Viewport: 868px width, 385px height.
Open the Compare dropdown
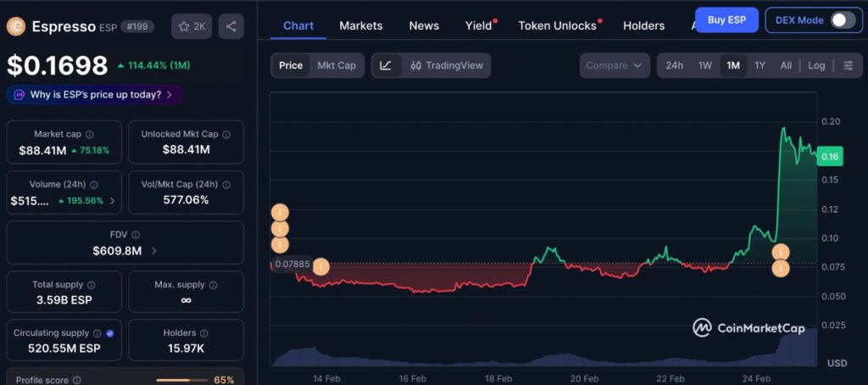pyautogui.click(x=615, y=65)
